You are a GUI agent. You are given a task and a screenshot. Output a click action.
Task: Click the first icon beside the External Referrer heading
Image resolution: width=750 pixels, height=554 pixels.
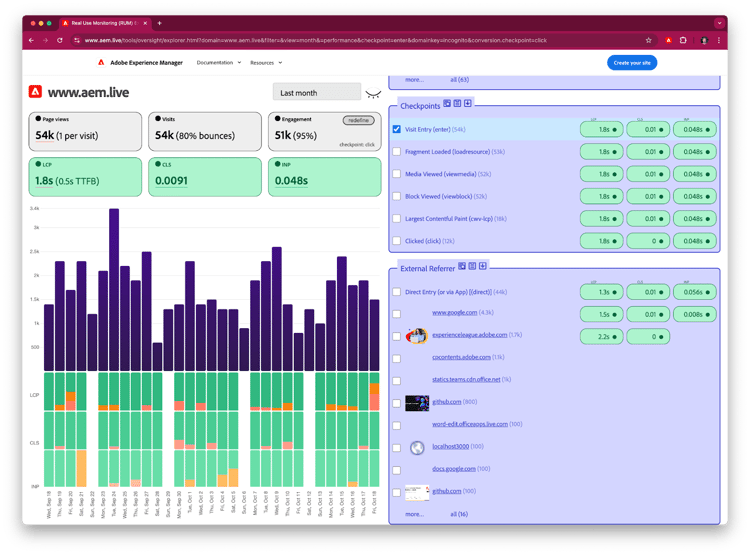(462, 266)
